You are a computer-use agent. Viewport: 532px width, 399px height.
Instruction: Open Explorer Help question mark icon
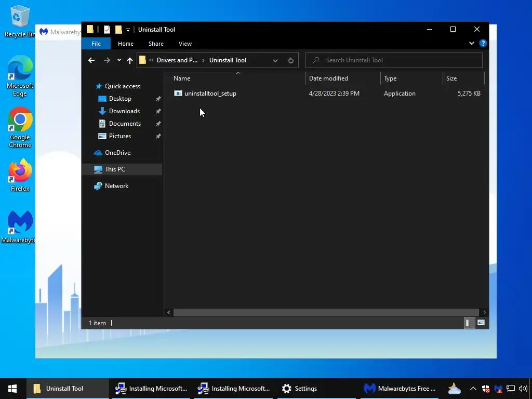pyautogui.click(x=483, y=44)
